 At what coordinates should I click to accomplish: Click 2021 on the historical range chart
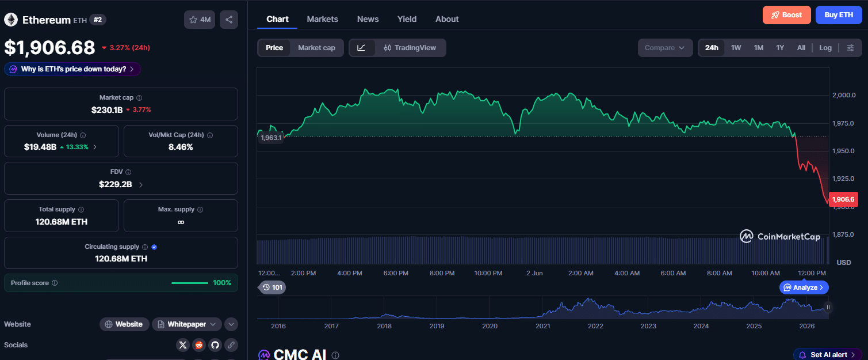(x=542, y=326)
